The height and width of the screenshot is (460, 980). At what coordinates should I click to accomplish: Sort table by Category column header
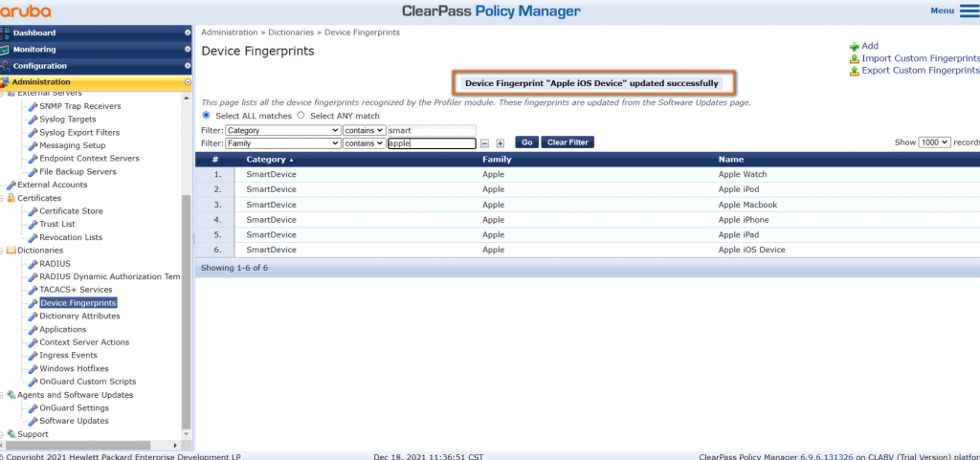click(266, 160)
